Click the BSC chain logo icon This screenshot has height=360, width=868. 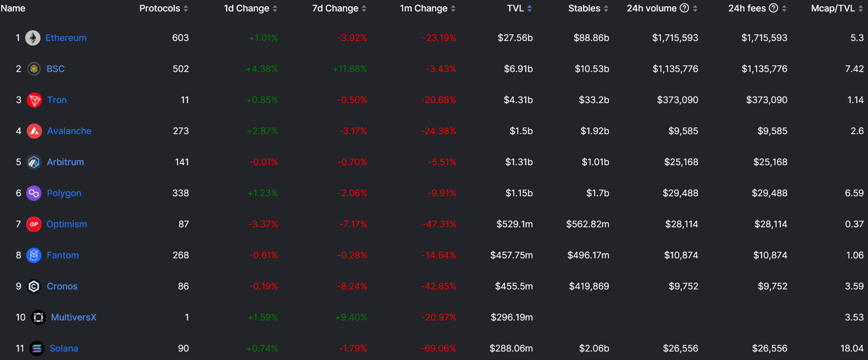34,69
